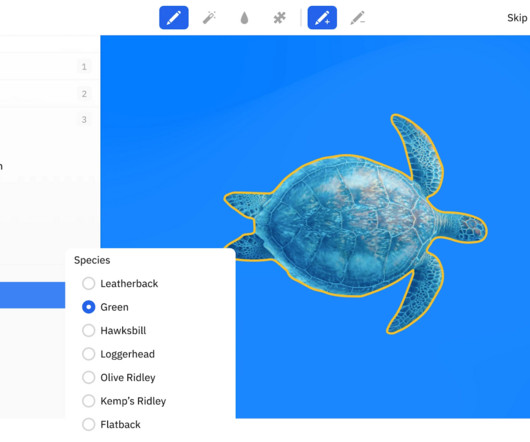
Task: Choose Leatherback species option
Action: [120, 283]
